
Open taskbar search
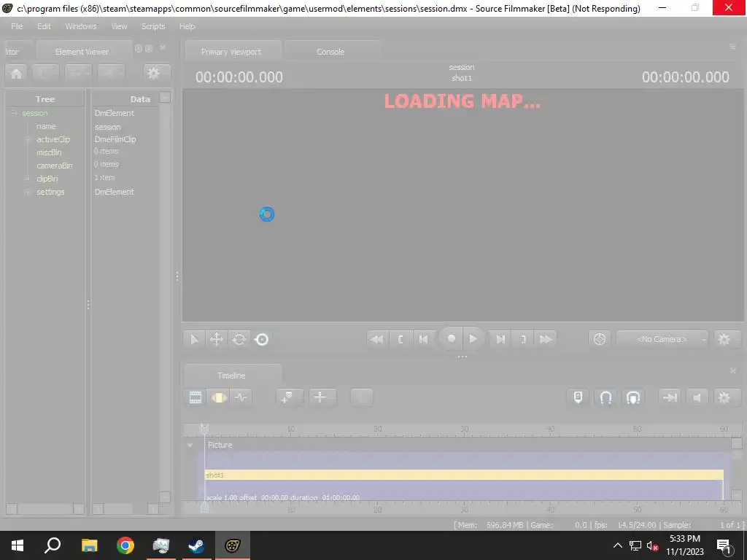(x=53, y=545)
